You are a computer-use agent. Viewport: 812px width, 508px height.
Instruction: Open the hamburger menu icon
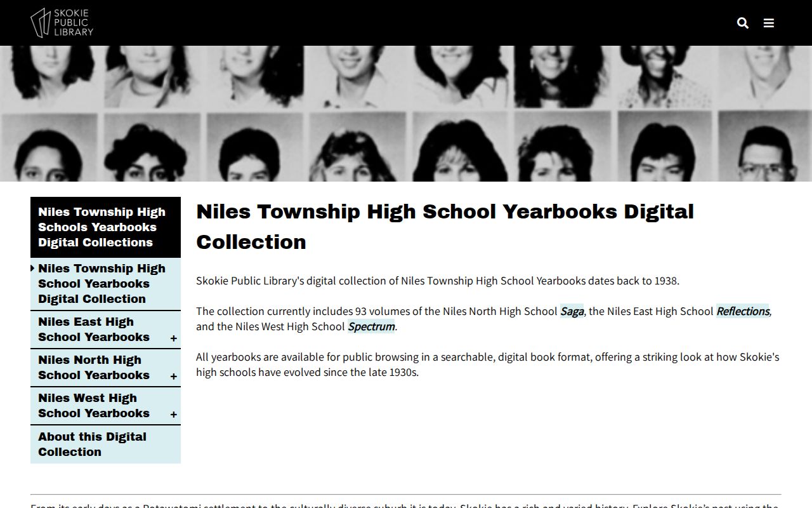click(769, 23)
